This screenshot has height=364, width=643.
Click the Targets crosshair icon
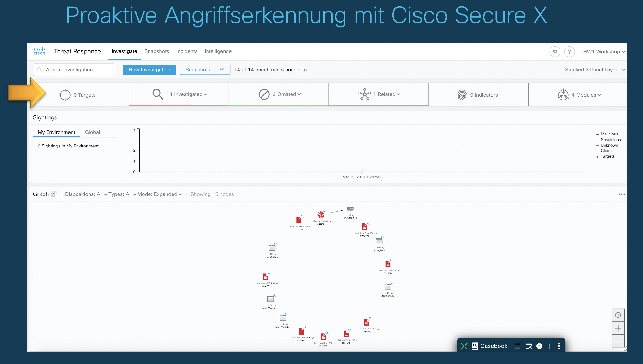click(65, 95)
